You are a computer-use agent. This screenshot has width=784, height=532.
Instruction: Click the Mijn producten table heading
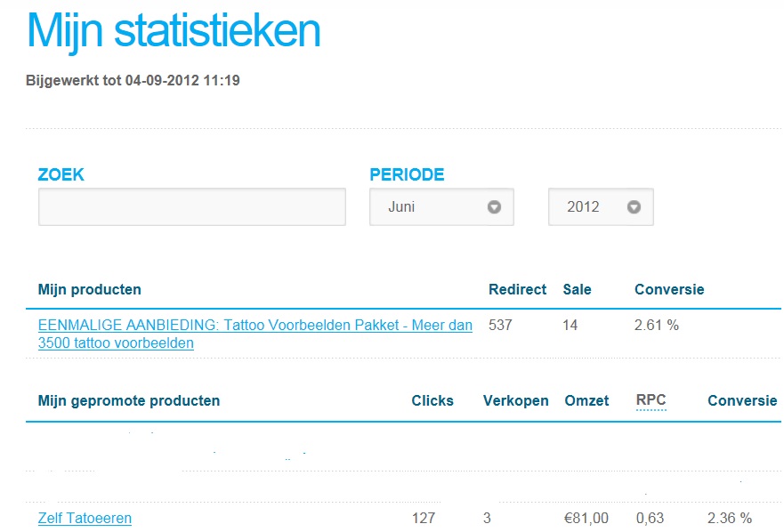click(x=90, y=289)
